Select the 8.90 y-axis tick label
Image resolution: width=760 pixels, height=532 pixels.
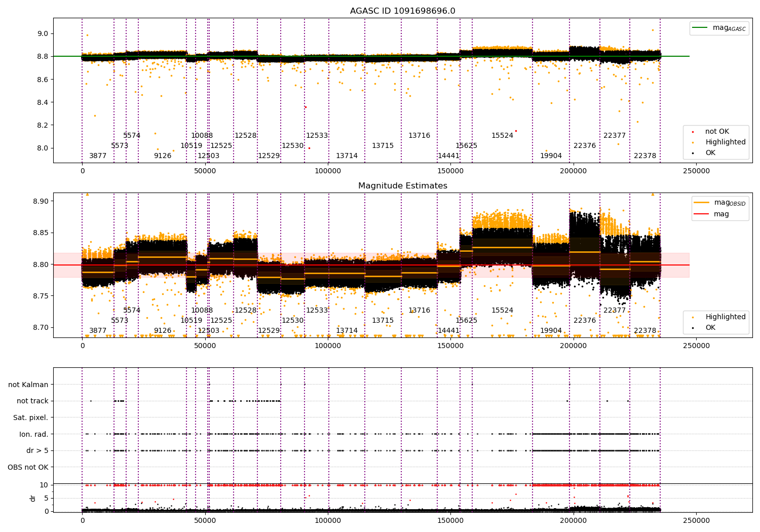tap(41, 201)
